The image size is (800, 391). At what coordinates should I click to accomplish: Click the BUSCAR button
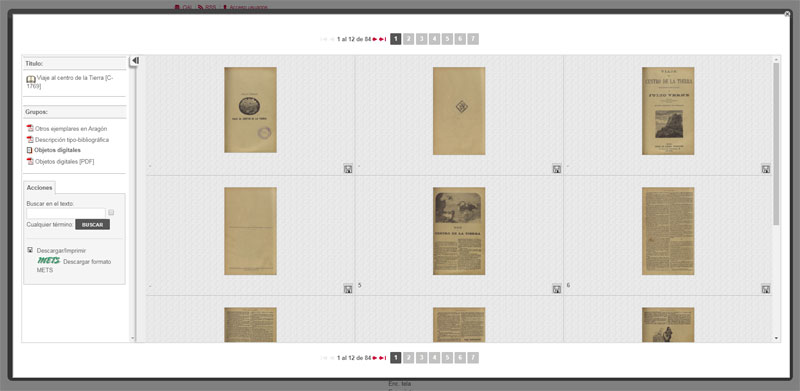[x=92, y=225]
